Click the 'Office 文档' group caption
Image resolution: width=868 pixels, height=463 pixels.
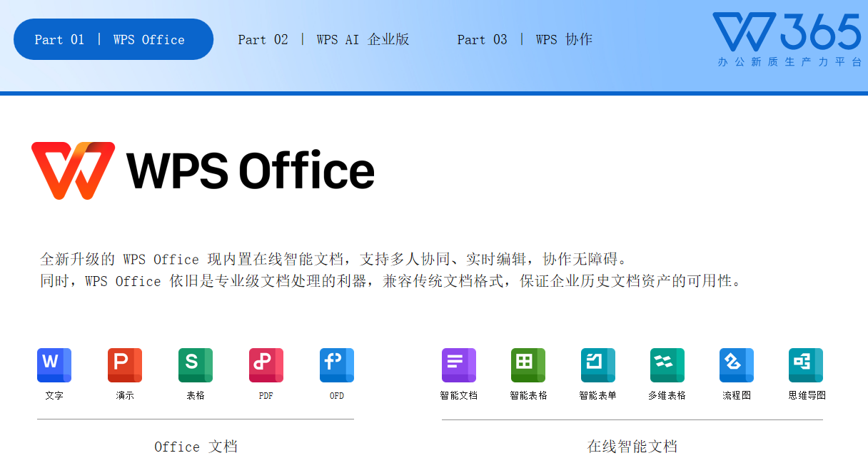[196, 447]
